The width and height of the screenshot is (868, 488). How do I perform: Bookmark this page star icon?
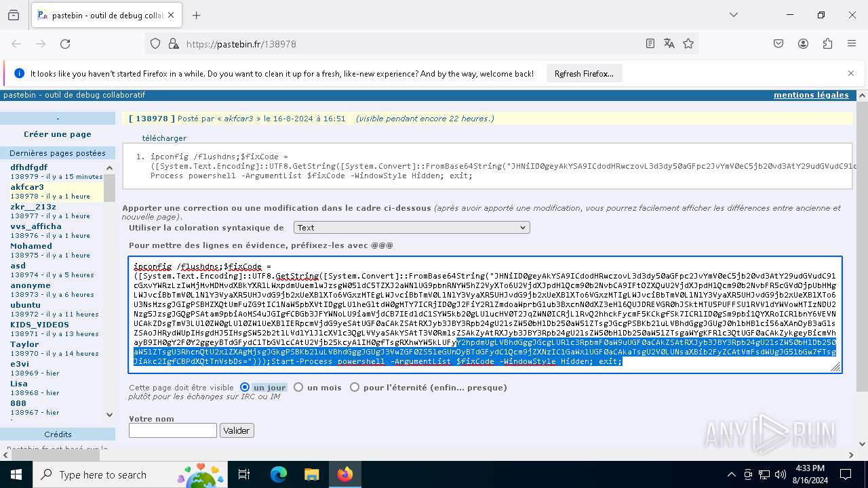[688, 43]
